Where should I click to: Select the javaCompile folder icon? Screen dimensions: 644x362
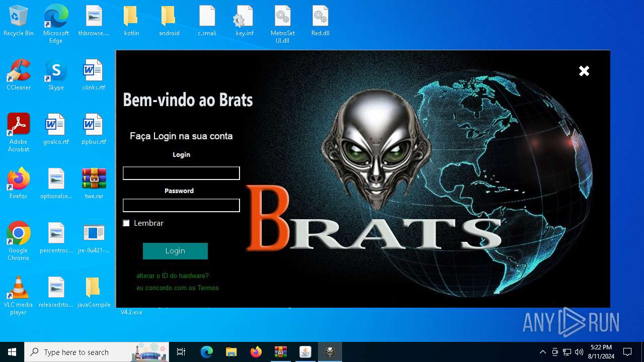click(94, 293)
